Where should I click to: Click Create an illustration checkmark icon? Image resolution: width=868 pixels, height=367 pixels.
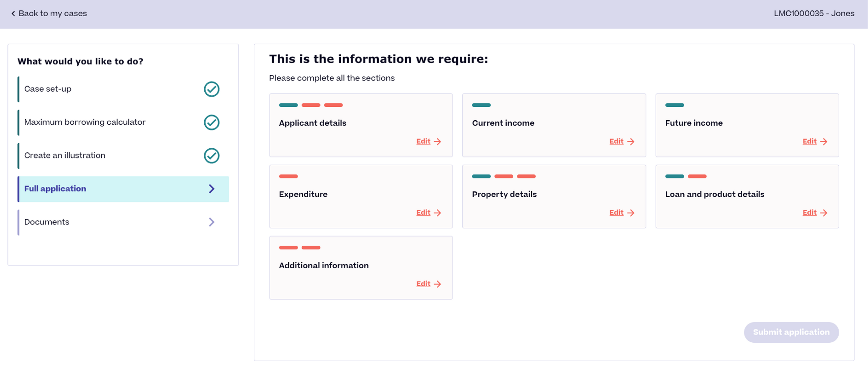[x=211, y=156]
